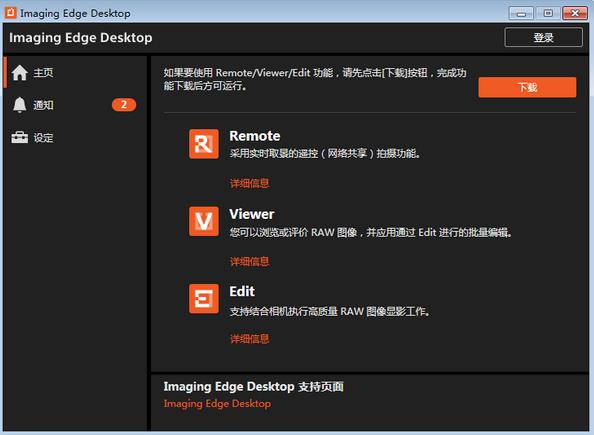Click the home icon beside 主页
The width and height of the screenshot is (594, 435).
[x=19, y=73]
